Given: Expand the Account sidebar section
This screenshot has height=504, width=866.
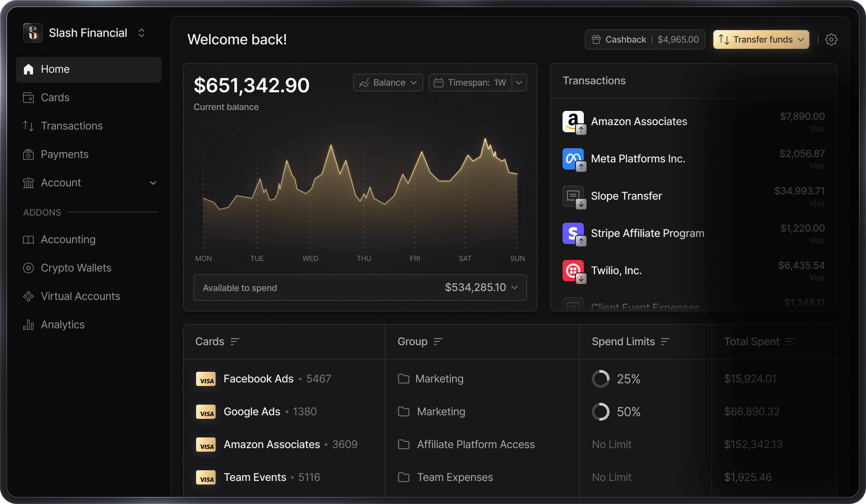Looking at the screenshot, I should coord(153,183).
